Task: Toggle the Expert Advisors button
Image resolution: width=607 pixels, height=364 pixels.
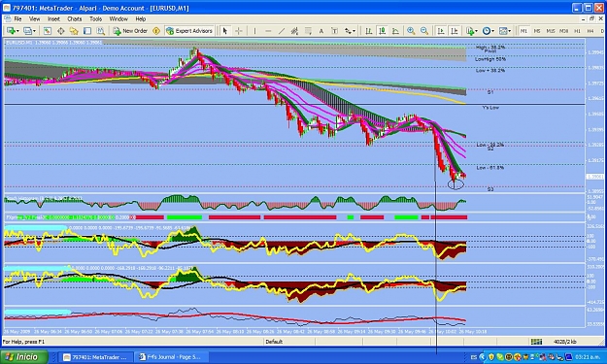Action: coord(189,31)
